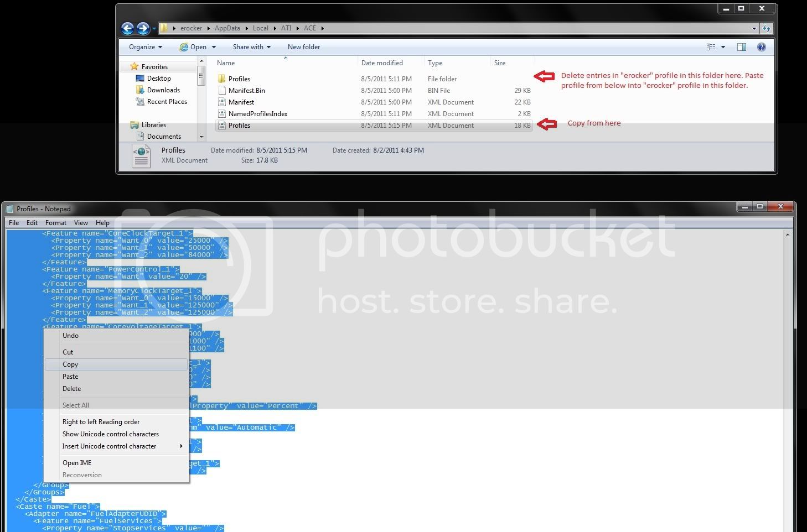Screen dimensions: 807x532
Task: Expand the address bar history dropdown
Action: coord(754,28)
